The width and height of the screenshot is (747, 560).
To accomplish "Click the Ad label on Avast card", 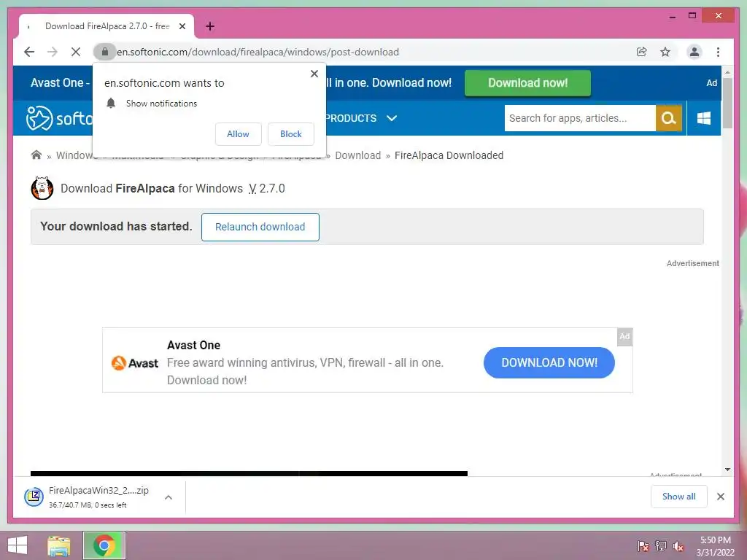I will (624, 336).
